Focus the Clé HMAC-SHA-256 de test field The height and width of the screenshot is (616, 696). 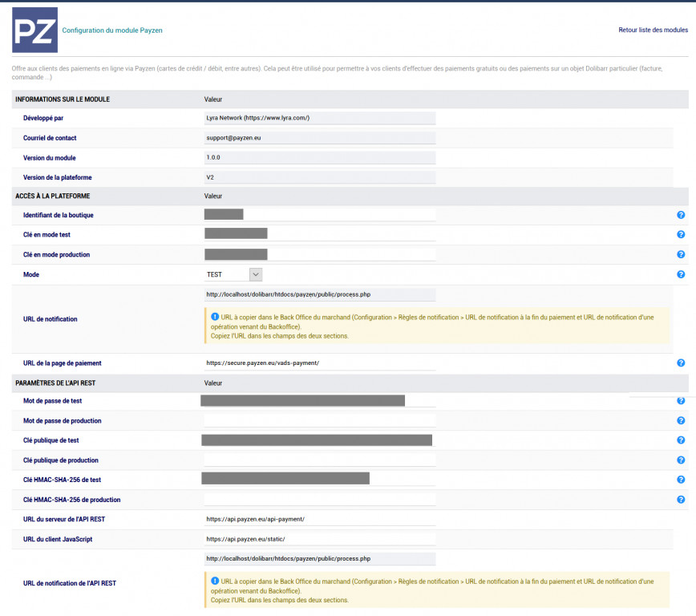(x=320, y=480)
